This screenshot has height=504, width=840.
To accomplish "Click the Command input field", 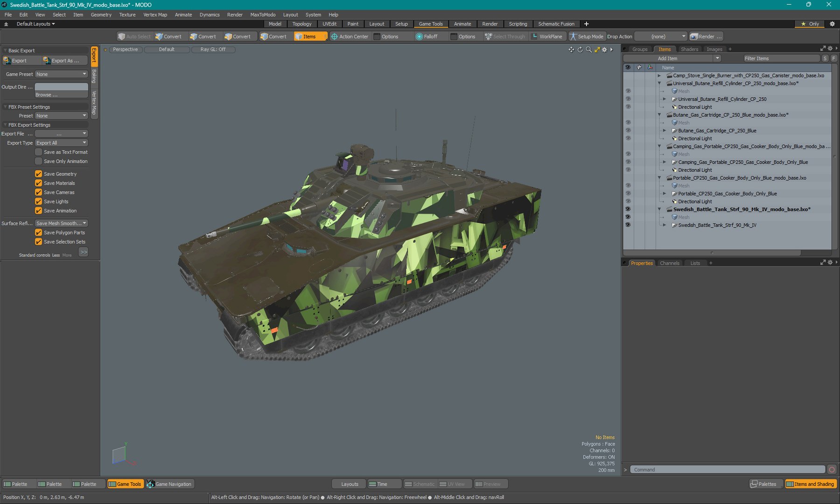I will (x=728, y=469).
